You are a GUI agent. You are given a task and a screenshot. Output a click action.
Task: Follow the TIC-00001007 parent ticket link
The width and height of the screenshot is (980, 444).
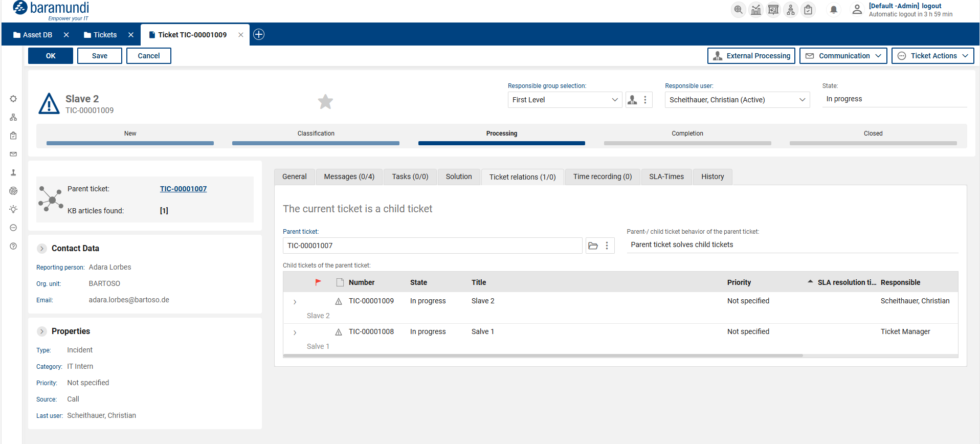tap(183, 189)
